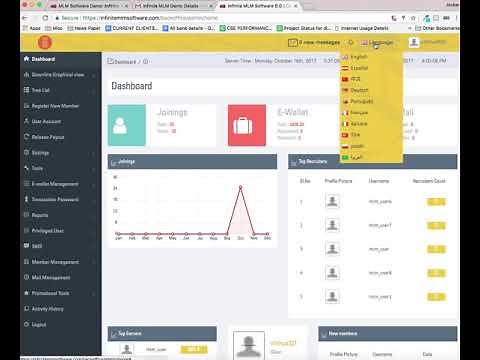The image size is (480, 360).
Task: Expand the Transaction Password arrow
Action: point(94,200)
